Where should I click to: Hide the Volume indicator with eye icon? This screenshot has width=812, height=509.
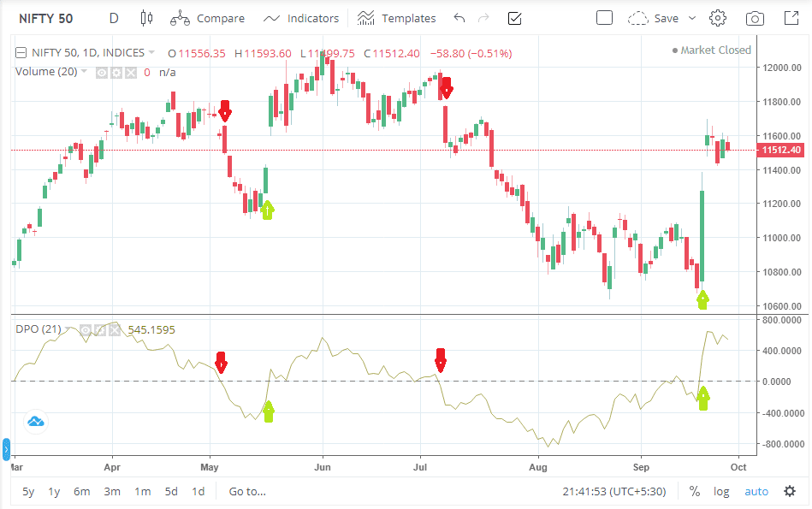[x=102, y=73]
